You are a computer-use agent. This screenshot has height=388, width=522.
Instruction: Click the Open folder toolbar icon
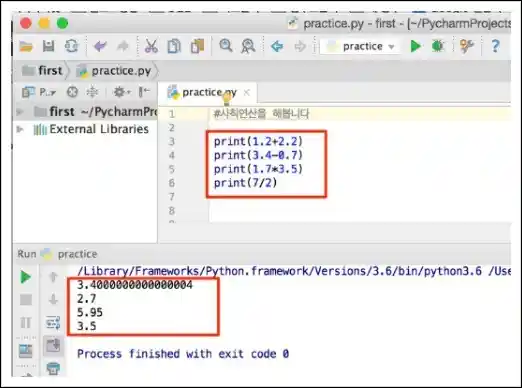pos(26,46)
